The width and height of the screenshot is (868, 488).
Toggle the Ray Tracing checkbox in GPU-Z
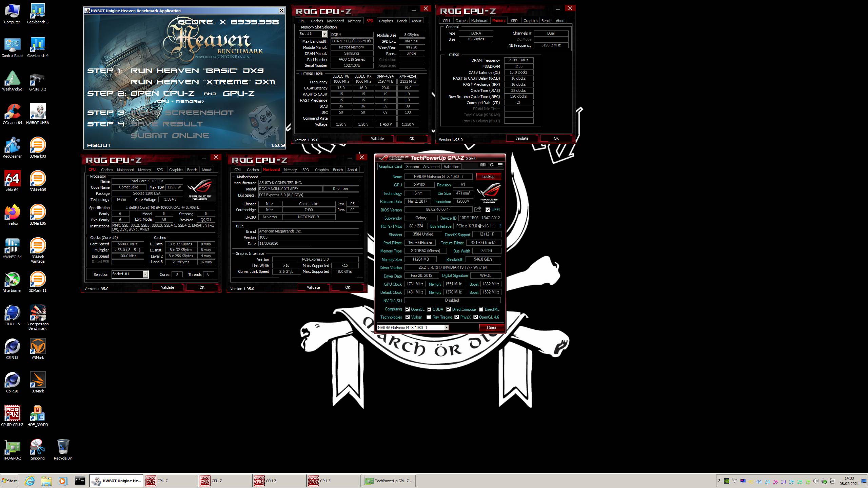click(429, 317)
